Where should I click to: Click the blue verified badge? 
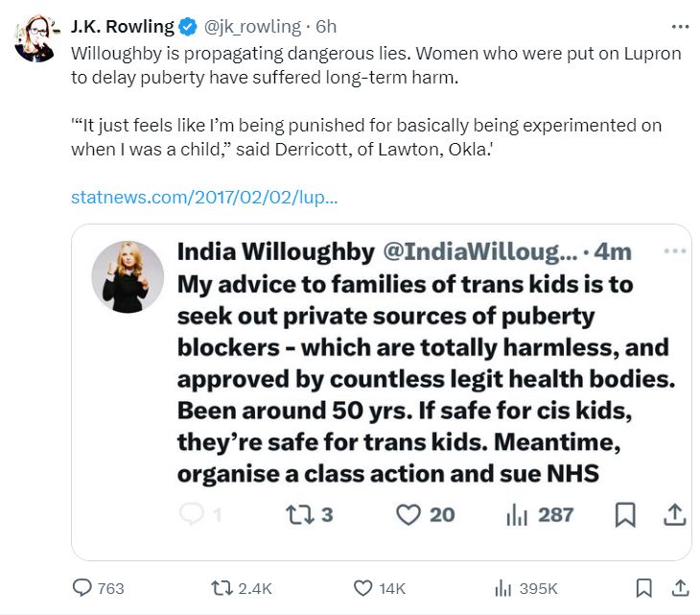(188, 27)
